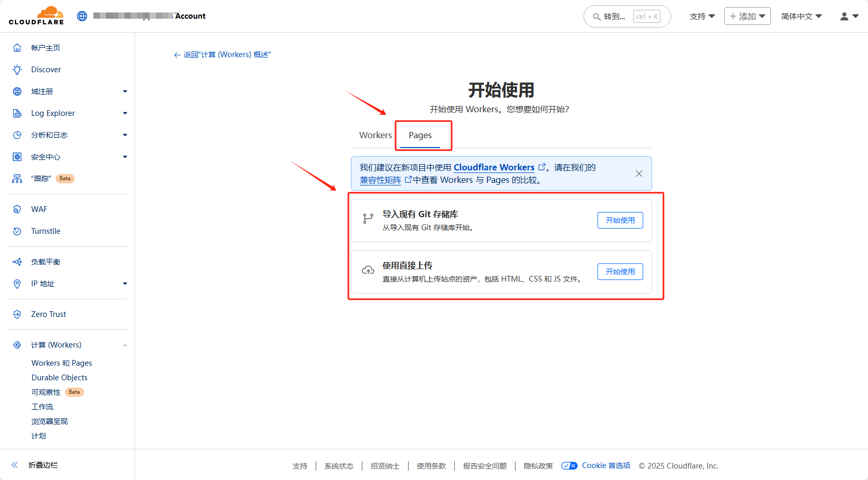Click the 转到 search box

[x=627, y=17]
